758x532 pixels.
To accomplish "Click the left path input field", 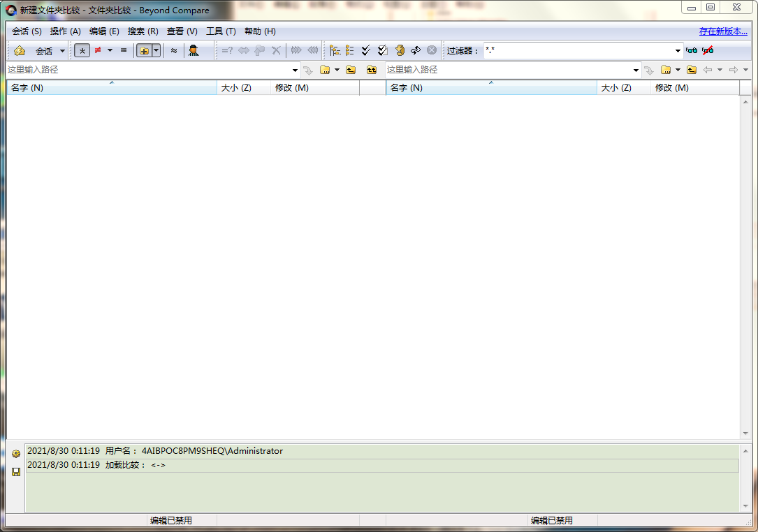I will 148,70.
